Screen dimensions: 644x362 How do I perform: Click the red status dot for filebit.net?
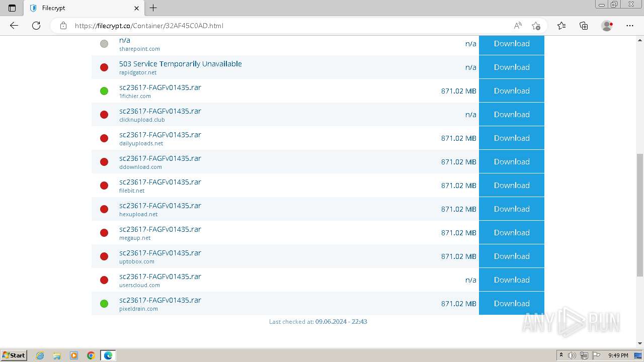click(104, 186)
